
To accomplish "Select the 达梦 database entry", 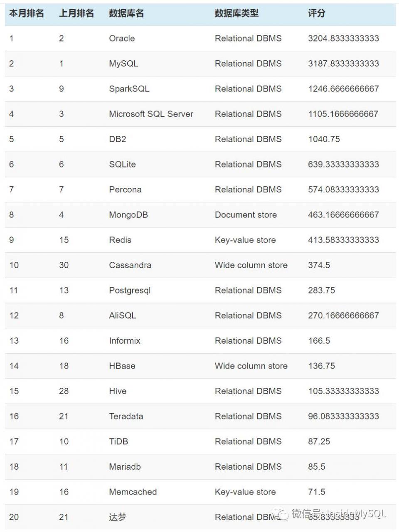I will (x=118, y=517).
